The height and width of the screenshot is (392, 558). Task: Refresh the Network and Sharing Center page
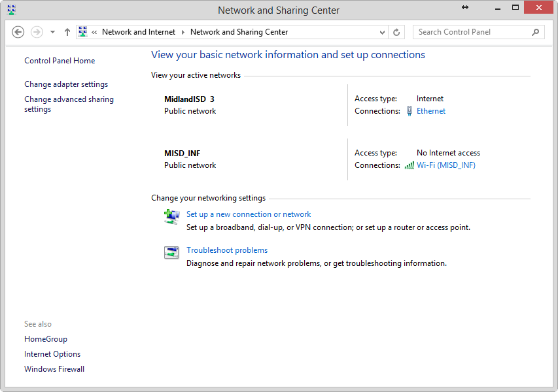[x=396, y=33]
